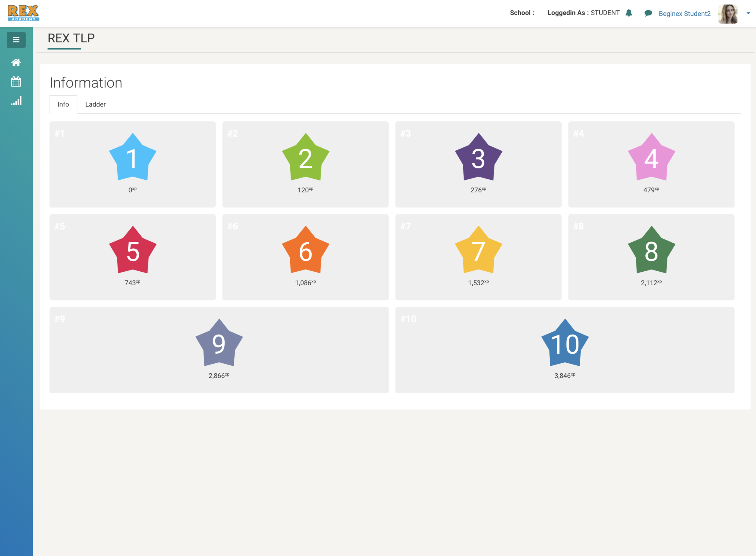This screenshot has height=556, width=756.
Task: Click the green level 2 star
Action: [x=305, y=158]
